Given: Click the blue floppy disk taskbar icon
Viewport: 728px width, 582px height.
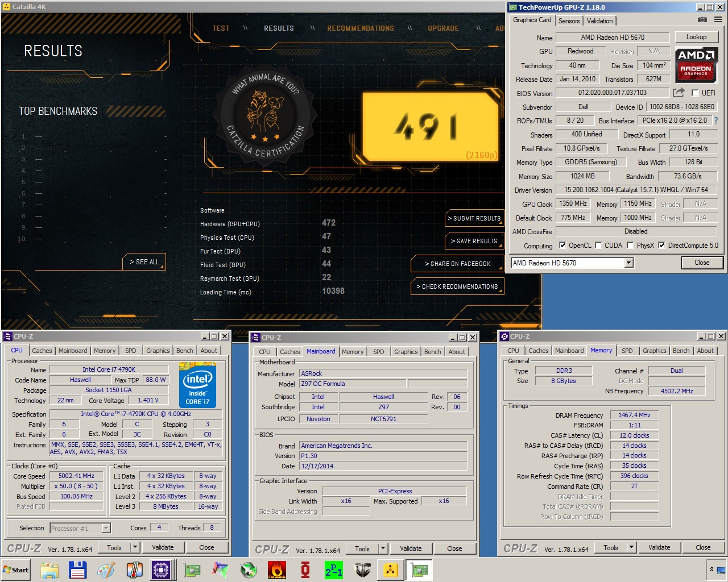Looking at the screenshot, I should 77,570.
